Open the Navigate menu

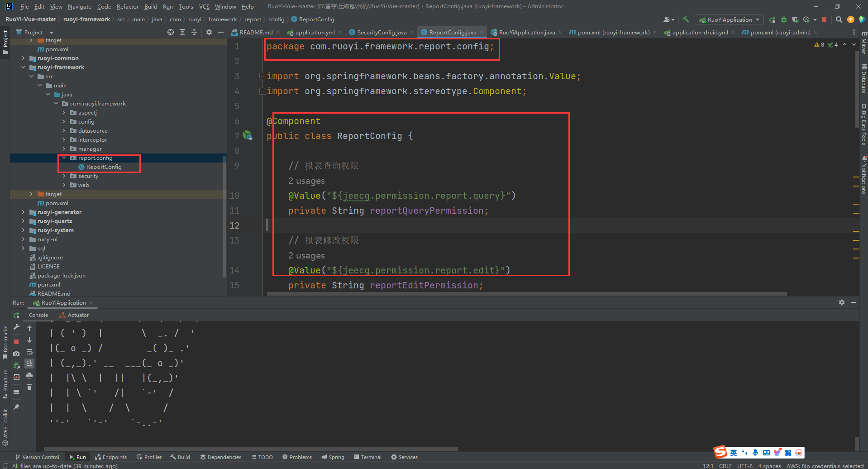point(80,6)
